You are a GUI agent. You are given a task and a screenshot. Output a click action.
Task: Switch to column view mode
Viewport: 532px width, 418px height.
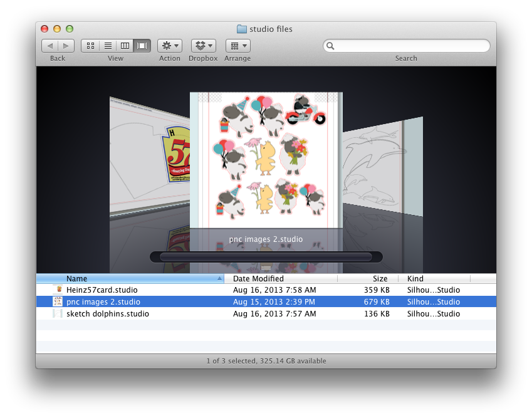pyautogui.click(x=125, y=45)
